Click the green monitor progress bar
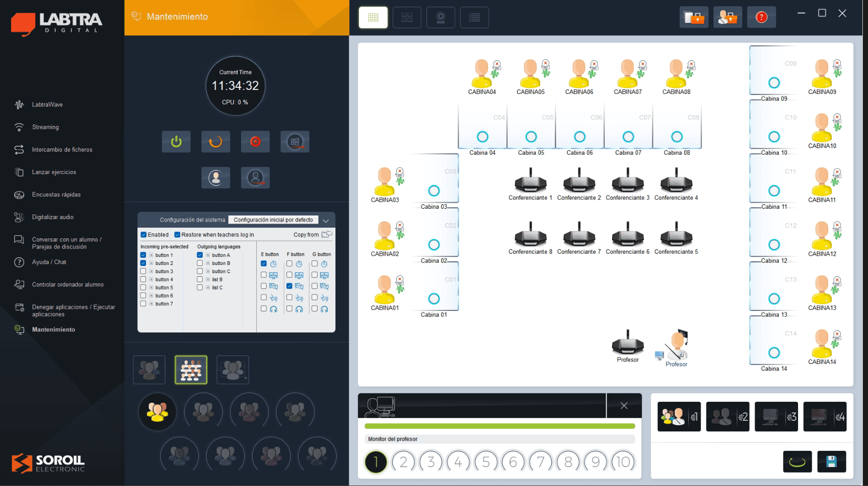Image resolution: width=868 pixels, height=486 pixels. tap(499, 426)
